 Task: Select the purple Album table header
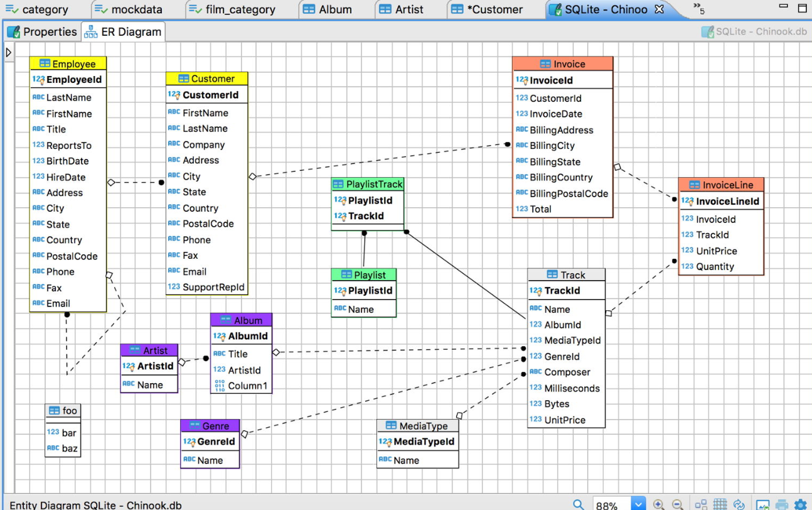tap(241, 320)
